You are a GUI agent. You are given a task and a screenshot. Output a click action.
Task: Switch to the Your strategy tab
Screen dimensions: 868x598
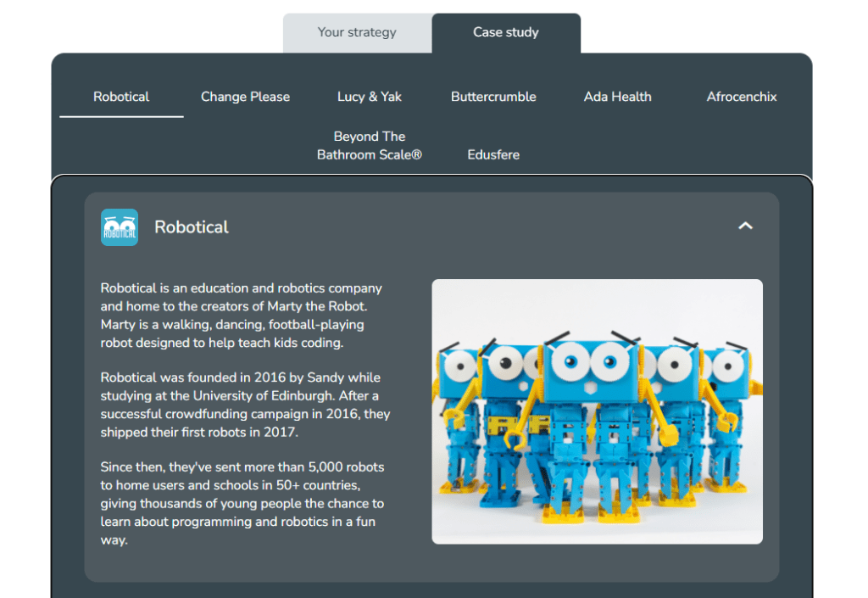[x=358, y=32]
